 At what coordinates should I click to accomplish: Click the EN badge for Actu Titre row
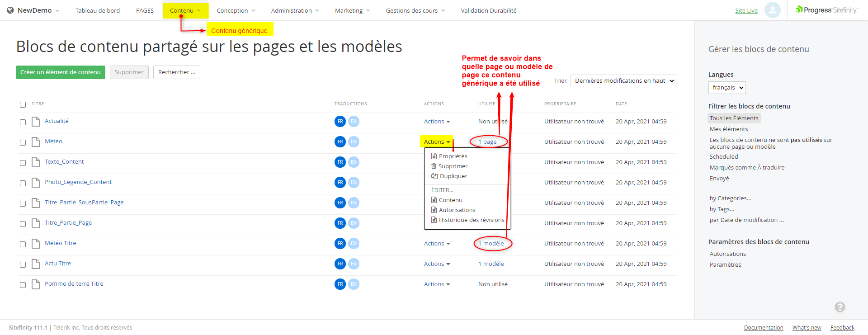point(354,264)
